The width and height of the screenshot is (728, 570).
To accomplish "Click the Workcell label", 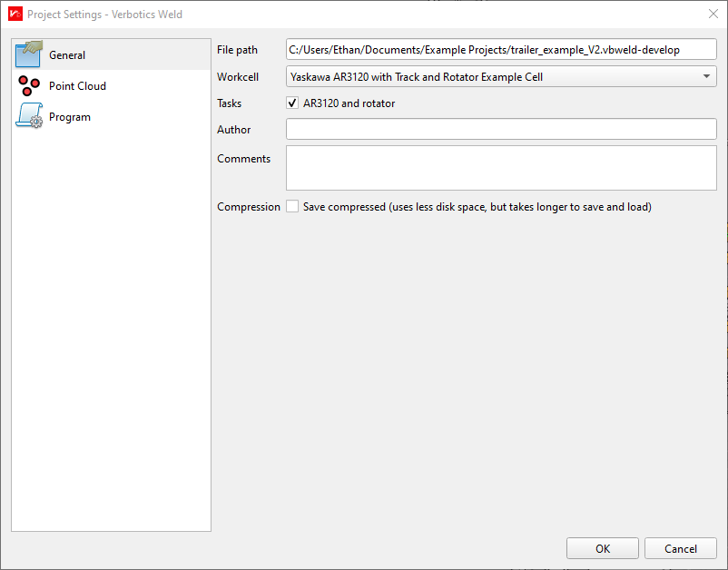I will [x=238, y=76].
